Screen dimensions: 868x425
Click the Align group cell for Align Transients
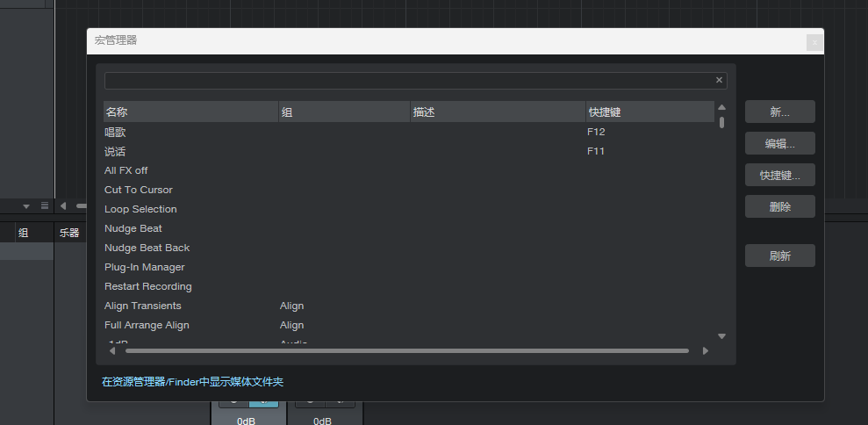291,306
